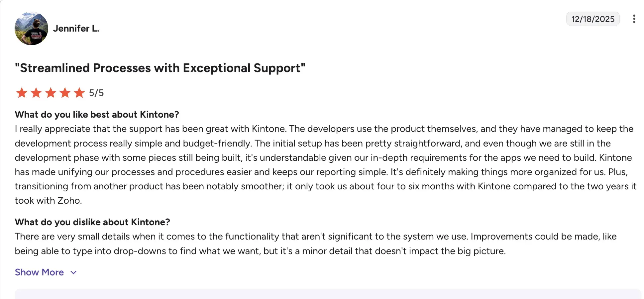Click the middle star in the 5-star rating
Image resolution: width=644 pixels, height=299 pixels.
pos(51,93)
